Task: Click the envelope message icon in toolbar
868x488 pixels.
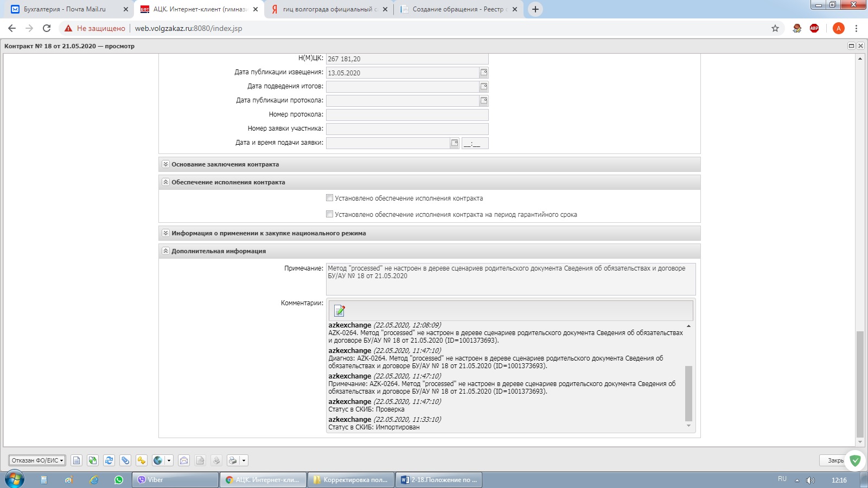Action: point(184,460)
